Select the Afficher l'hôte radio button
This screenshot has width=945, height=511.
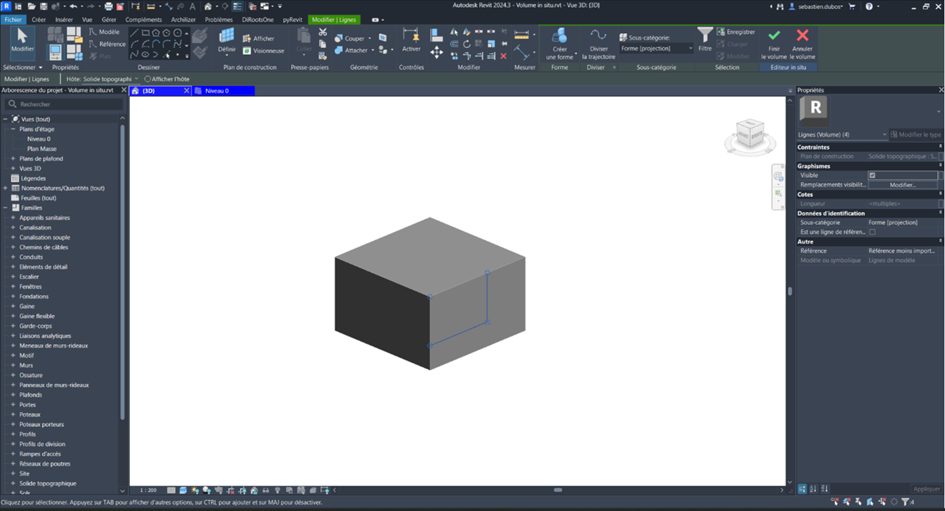(x=149, y=79)
